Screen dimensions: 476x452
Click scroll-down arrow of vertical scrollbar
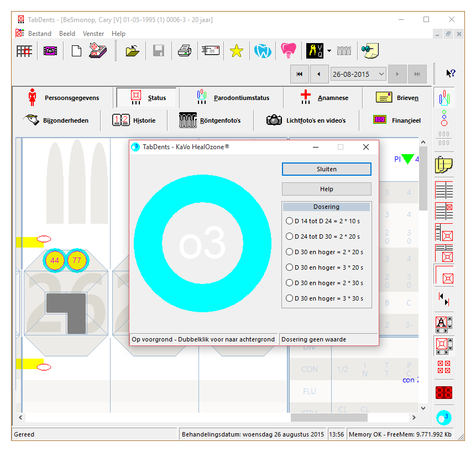click(423, 408)
